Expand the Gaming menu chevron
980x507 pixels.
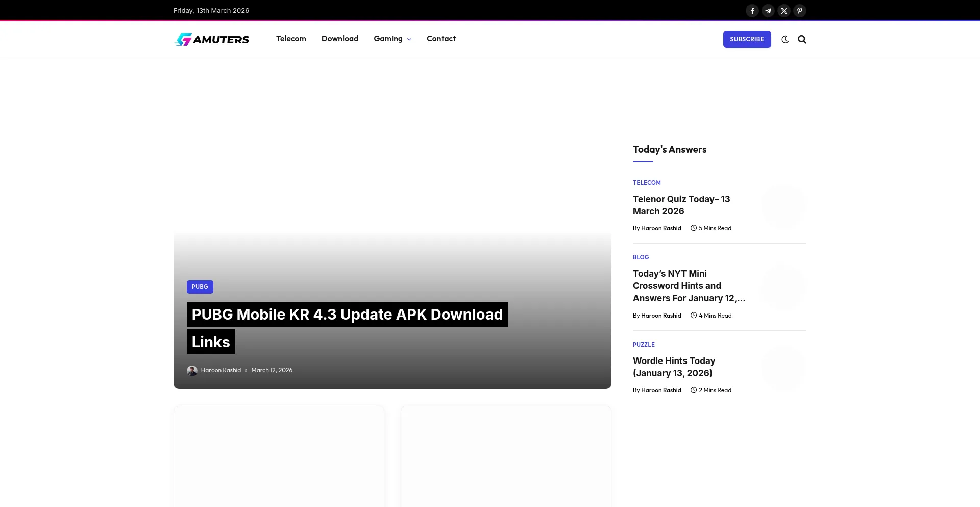click(409, 39)
